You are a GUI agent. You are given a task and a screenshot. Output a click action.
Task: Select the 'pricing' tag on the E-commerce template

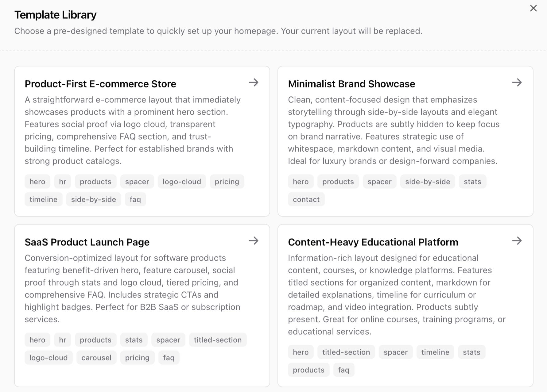227,181
